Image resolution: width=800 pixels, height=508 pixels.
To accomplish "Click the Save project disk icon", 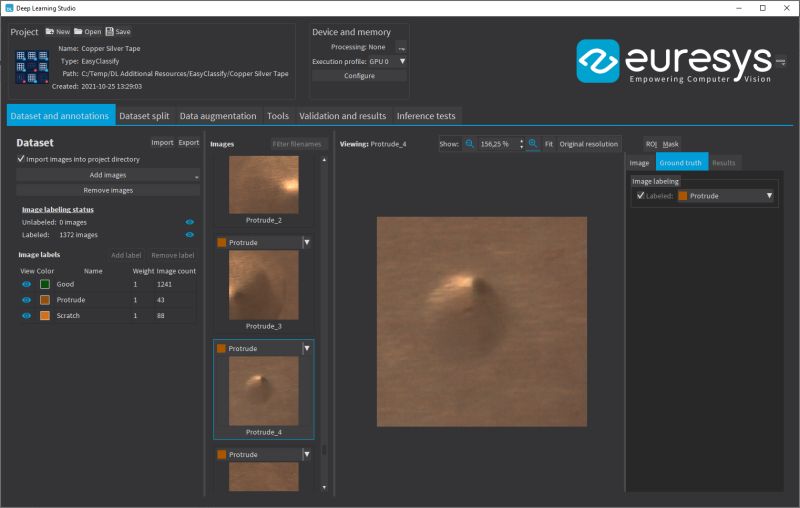I will pyautogui.click(x=109, y=32).
